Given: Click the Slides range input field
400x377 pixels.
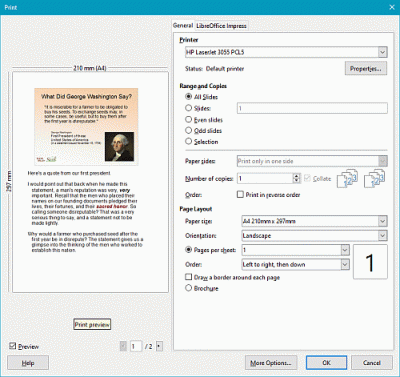Looking at the screenshot, I should (x=312, y=108).
